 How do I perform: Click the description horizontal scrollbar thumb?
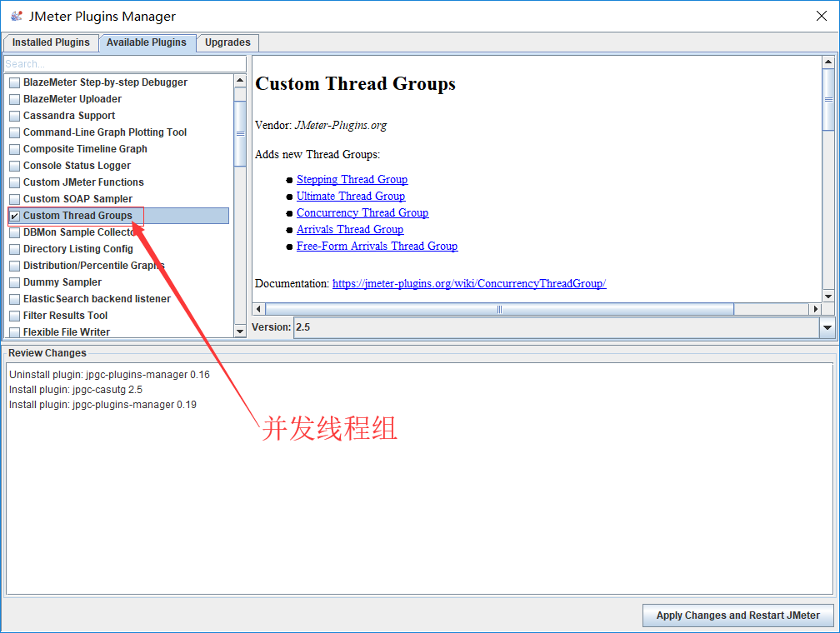499,309
